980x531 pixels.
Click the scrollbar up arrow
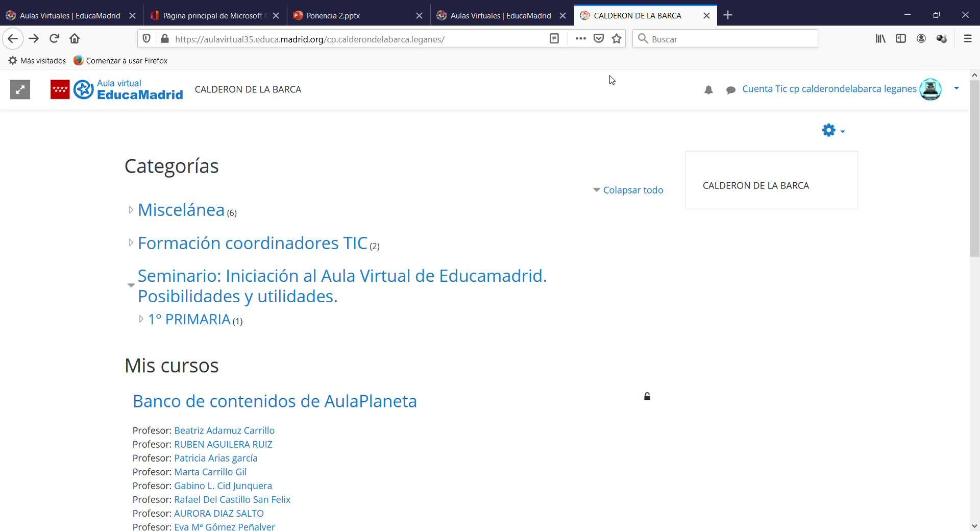974,75
